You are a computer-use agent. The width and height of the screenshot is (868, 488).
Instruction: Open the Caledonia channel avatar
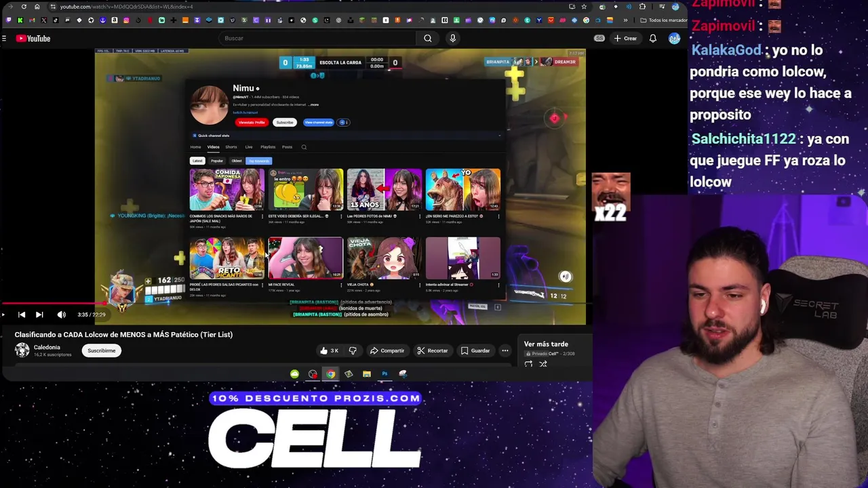click(x=22, y=350)
